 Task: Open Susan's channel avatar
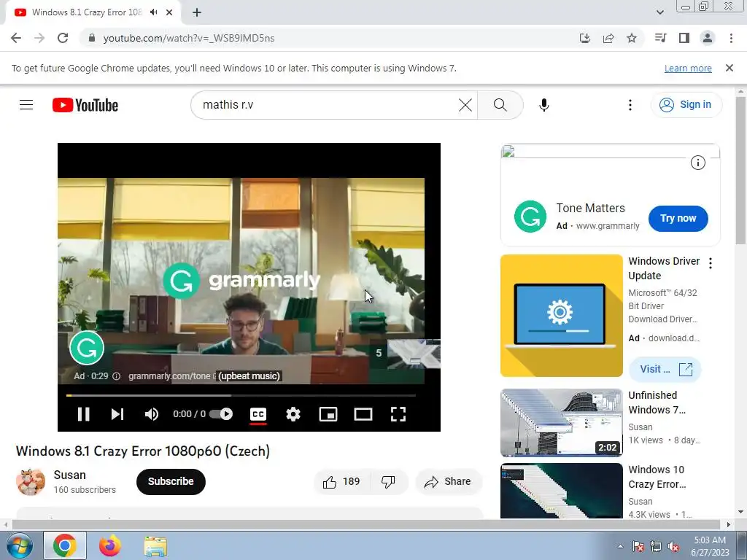click(x=31, y=481)
